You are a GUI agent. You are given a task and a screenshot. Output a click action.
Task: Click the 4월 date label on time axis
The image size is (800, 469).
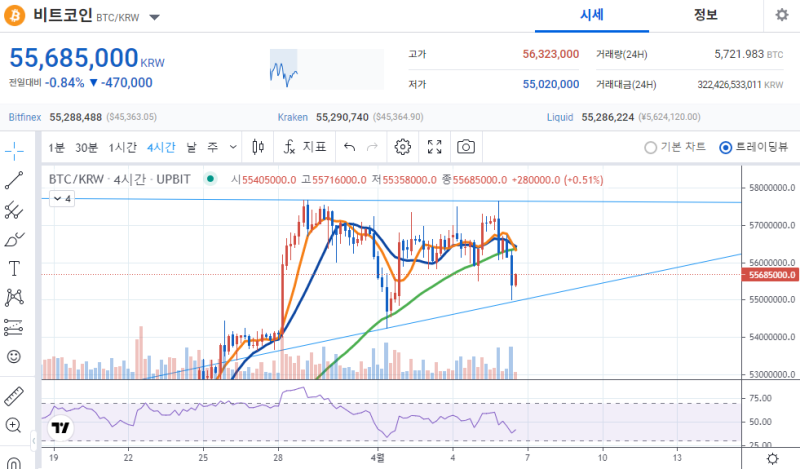coord(378,458)
